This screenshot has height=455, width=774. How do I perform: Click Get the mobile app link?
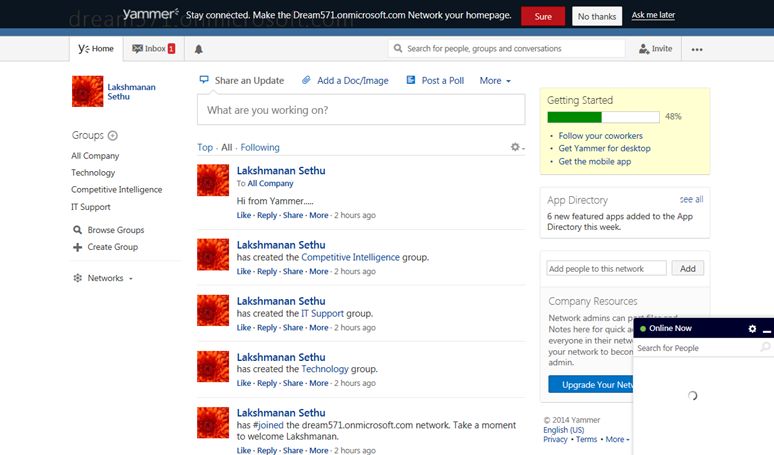click(595, 161)
